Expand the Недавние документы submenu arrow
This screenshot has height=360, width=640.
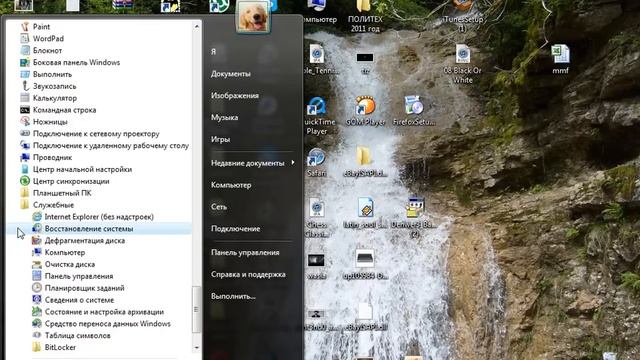point(293,162)
